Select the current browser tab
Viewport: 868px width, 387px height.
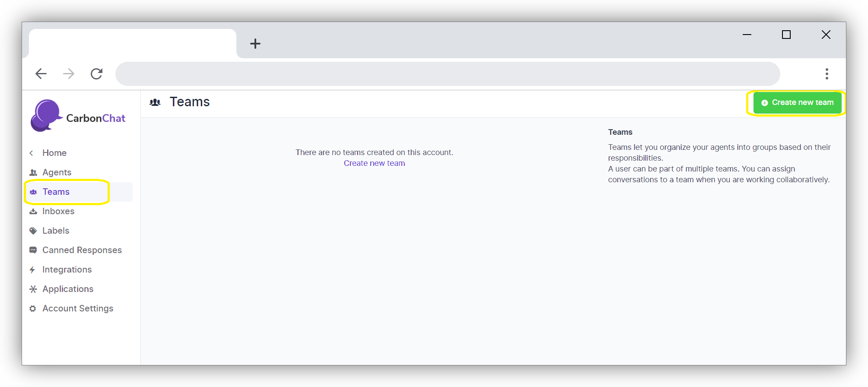coord(132,43)
